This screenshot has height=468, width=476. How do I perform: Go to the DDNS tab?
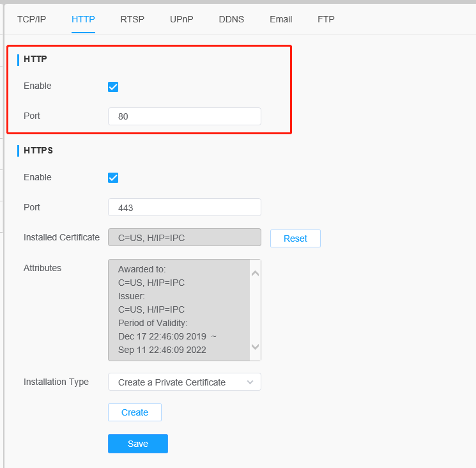coord(231,19)
